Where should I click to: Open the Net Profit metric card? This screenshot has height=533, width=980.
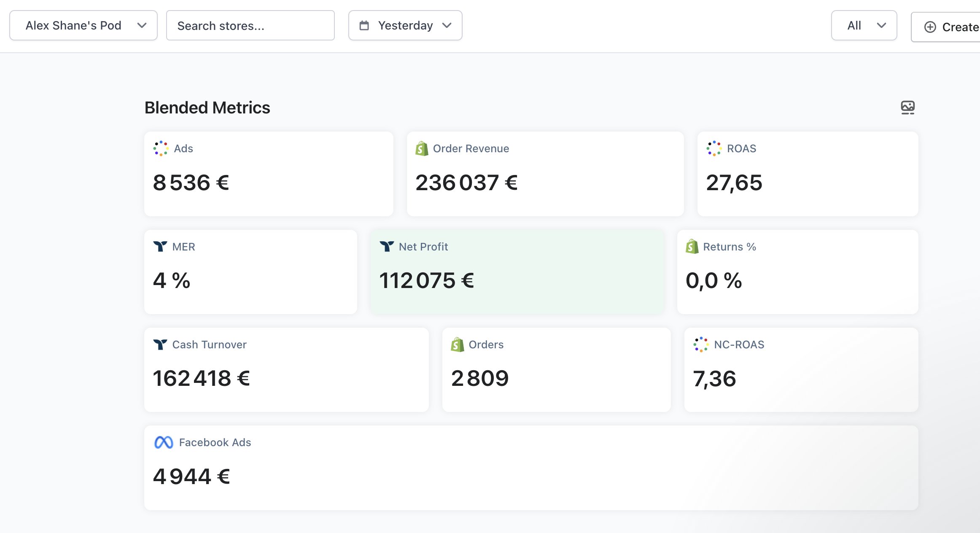(517, 272)
